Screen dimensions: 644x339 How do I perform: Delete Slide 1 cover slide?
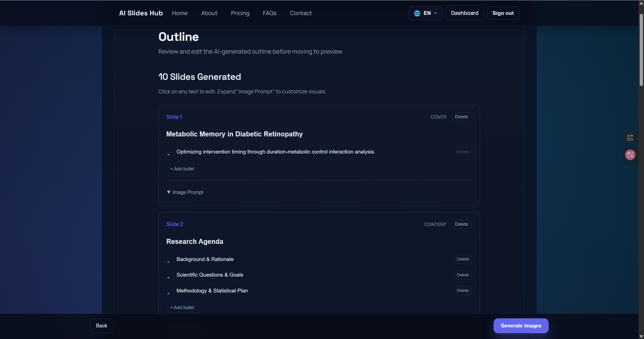tap(461, 117)
